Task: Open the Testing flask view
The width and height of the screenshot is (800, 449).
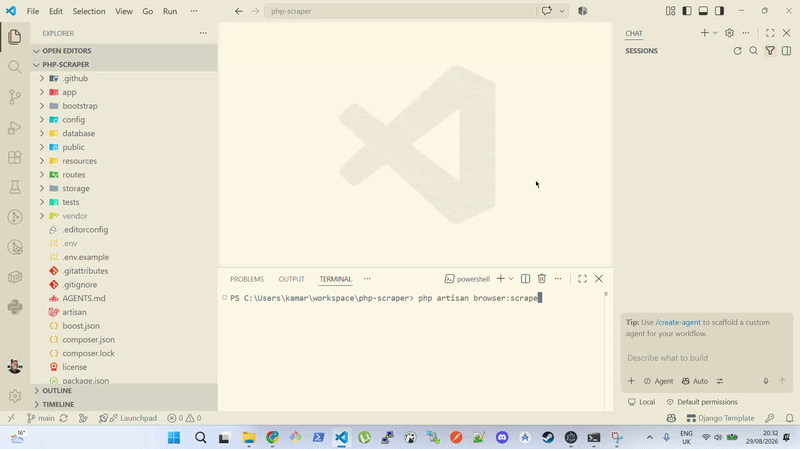Action: [x=15, y=187]
